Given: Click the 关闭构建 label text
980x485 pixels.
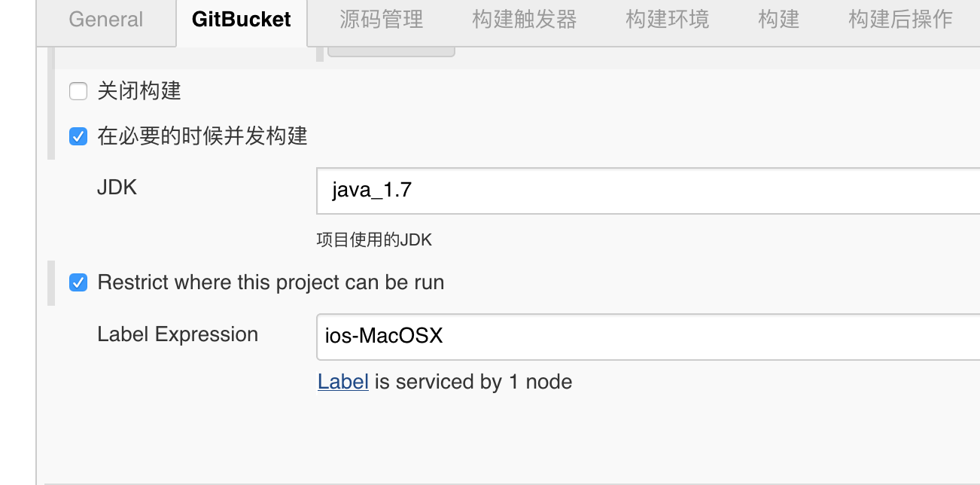Looking at the screenshot, I should point(139,92).
